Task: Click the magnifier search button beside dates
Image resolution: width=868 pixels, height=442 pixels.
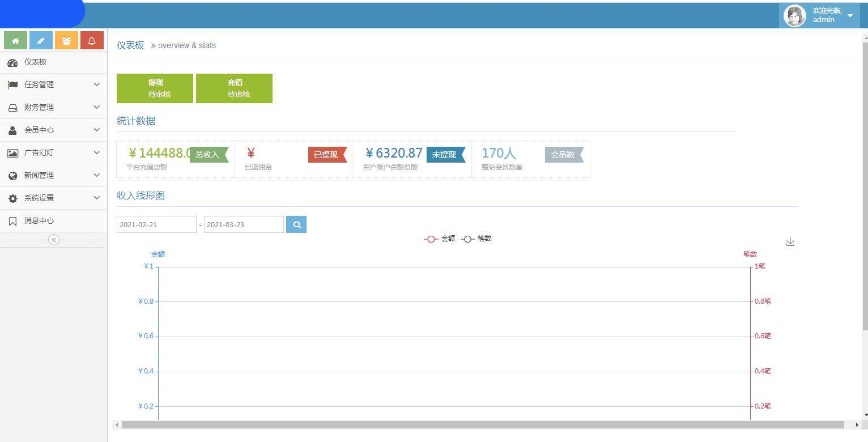Action: click(x=296, y=224)
